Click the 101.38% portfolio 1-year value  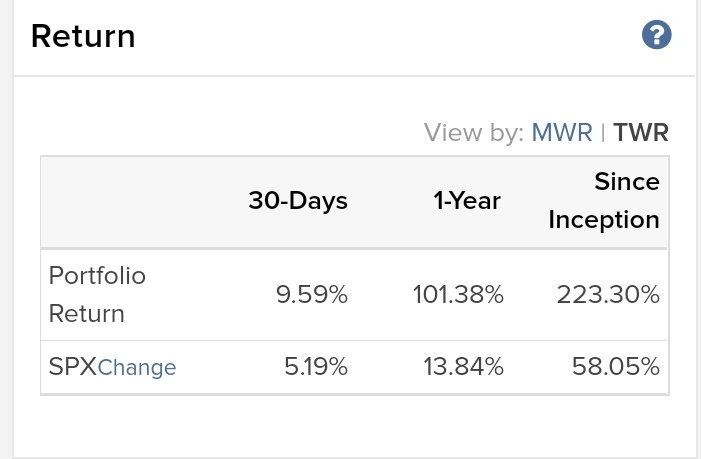pyautogui.click(x=458, y=295)
